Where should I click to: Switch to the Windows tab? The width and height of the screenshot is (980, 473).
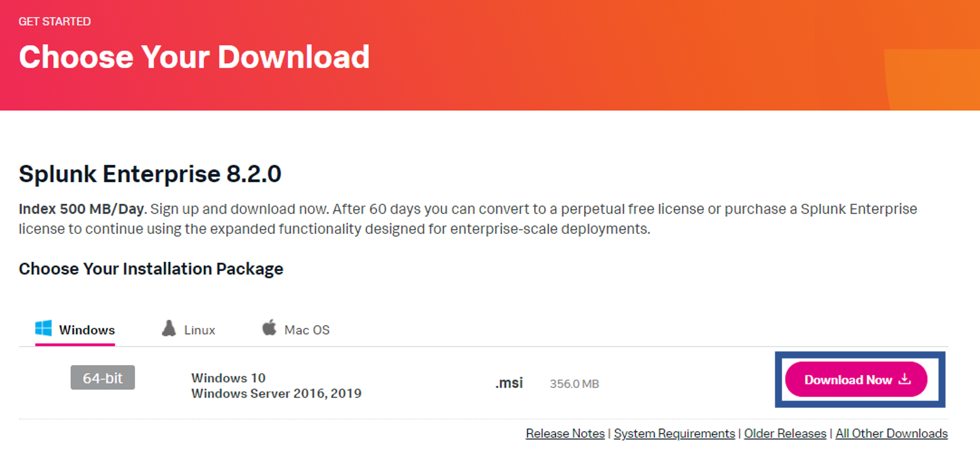tap(75, 330)
